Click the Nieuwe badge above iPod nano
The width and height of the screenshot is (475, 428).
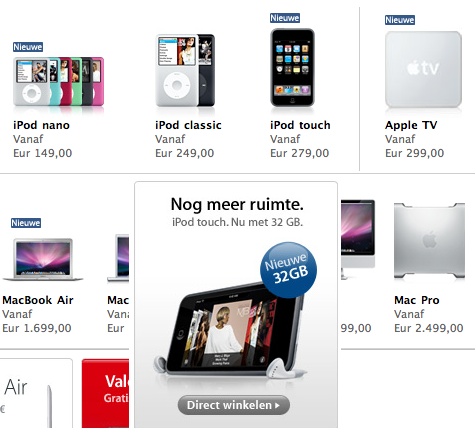tap(28, 47)
